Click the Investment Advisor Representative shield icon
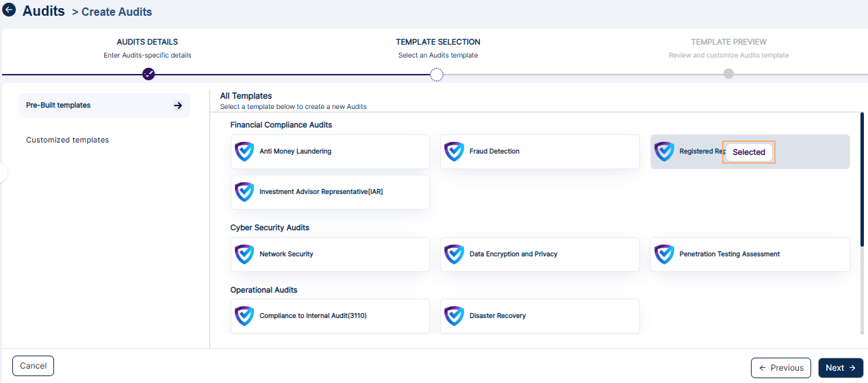The height and width of the screenshot is (383, 868). pyautogui.click(x=244, y=192)
